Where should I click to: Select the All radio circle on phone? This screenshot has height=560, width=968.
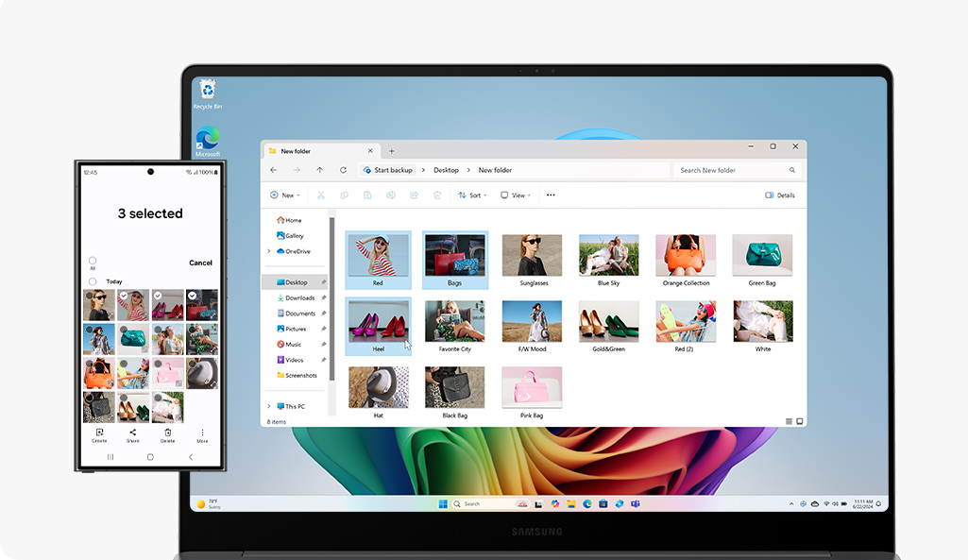coord(93,261)
